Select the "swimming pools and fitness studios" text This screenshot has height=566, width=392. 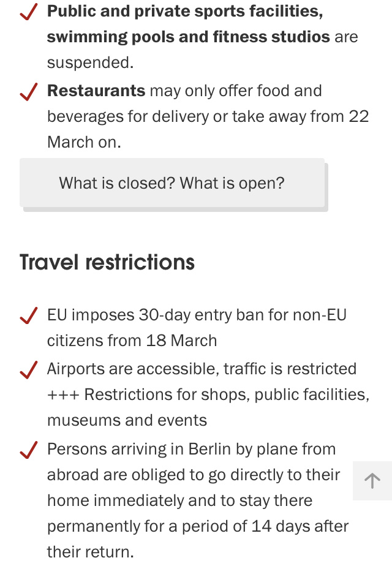[189, 37]
